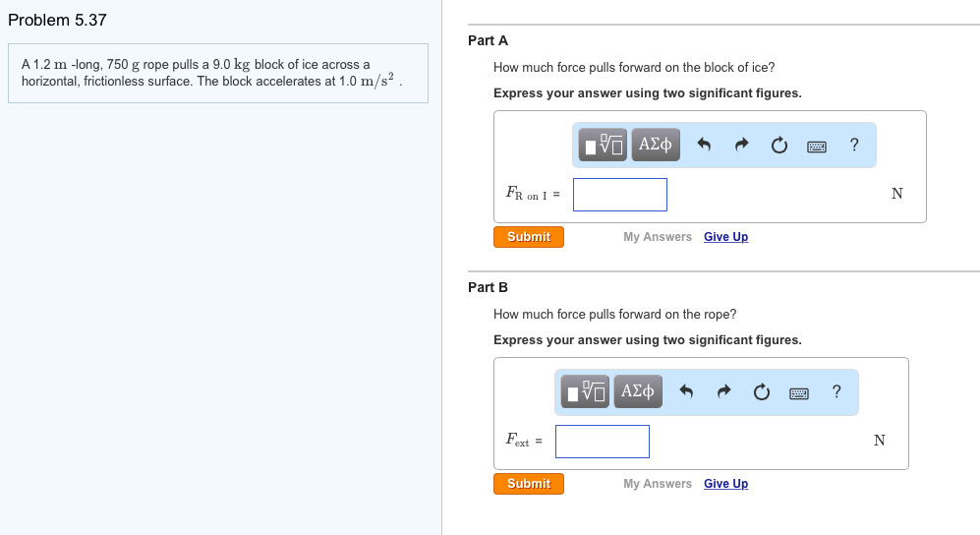This screenshot has width=980, height=535.
Task: Reset the Part B answer with the circular arrow
Action: pyautogui.click(x=762, y=392)
